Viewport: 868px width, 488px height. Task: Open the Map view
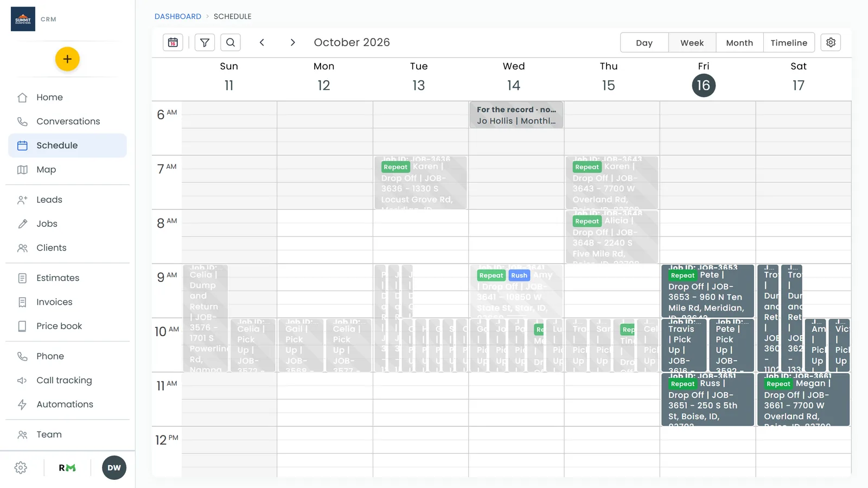[x=67, y=170]
